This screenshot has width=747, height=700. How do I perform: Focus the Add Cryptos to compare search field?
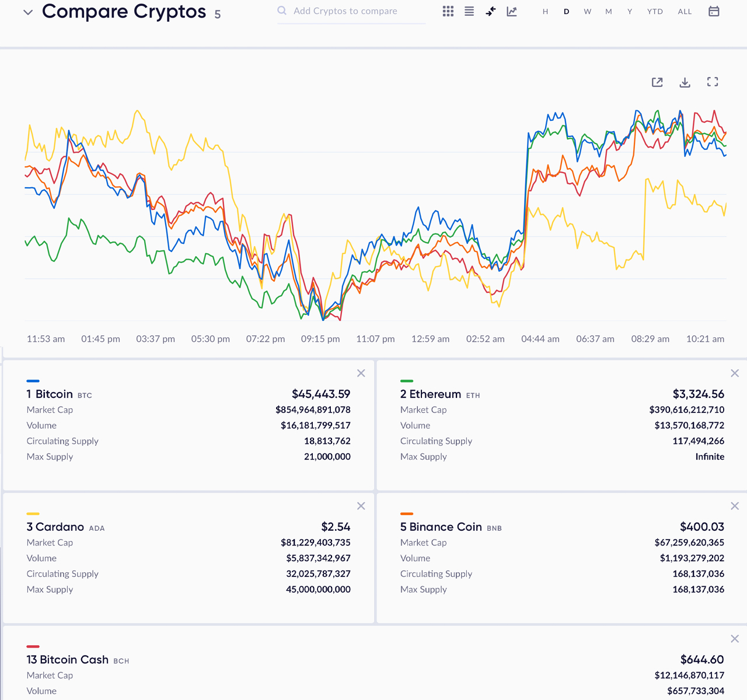pos(351,11)
